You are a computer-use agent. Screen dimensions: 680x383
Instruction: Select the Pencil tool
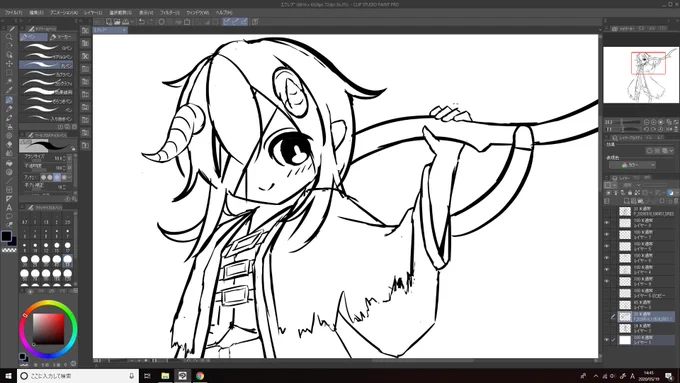coord(9,109)
